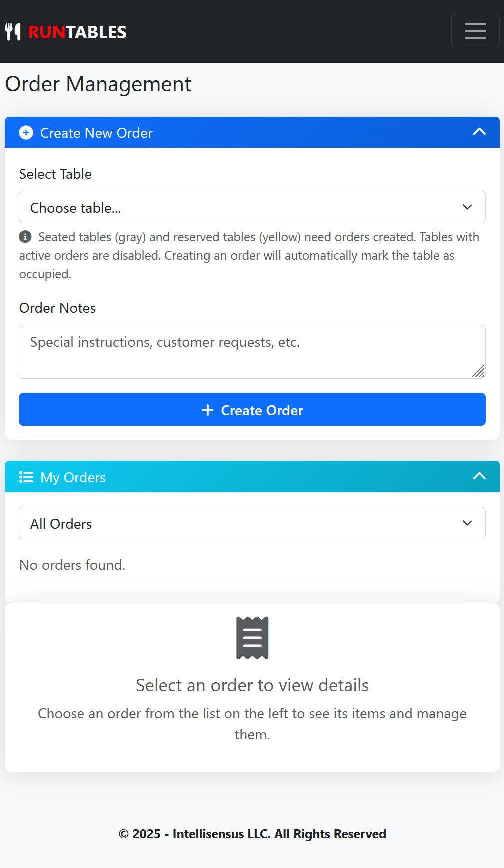Click the Order Notes label
Image resolution: width=504 pixels, height=868 pixels.
click(x=57, y=308)
